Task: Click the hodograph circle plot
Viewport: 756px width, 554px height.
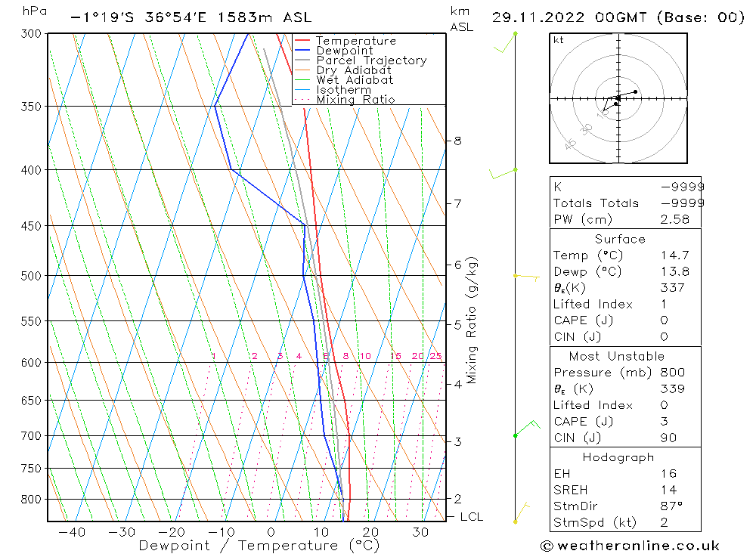Action: (x=618, y=98)
